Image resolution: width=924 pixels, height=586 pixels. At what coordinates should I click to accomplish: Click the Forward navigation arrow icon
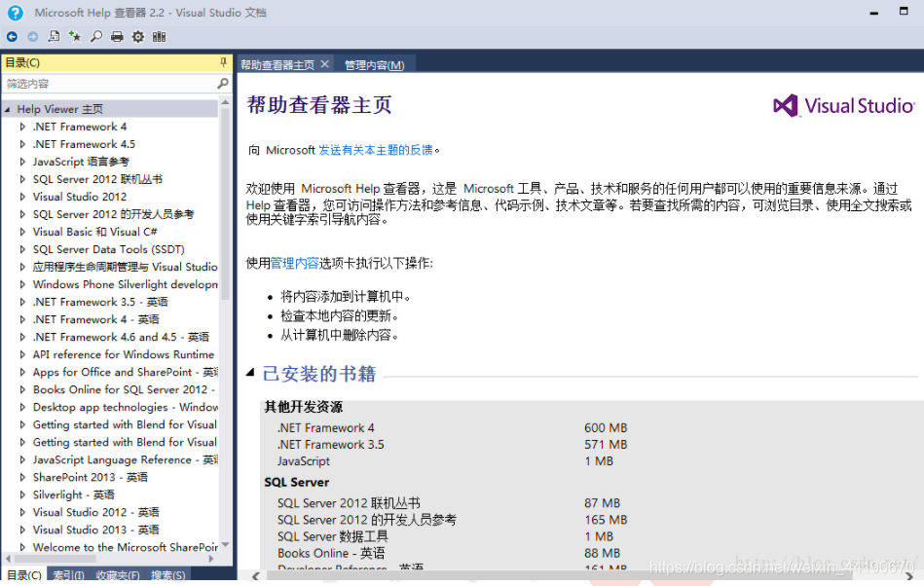click(x=32, y=36)
